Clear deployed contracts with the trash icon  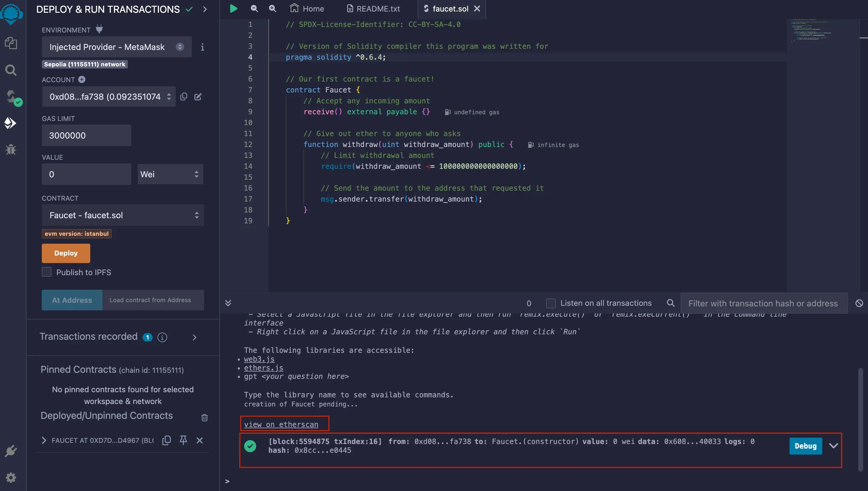pos(204,417)
